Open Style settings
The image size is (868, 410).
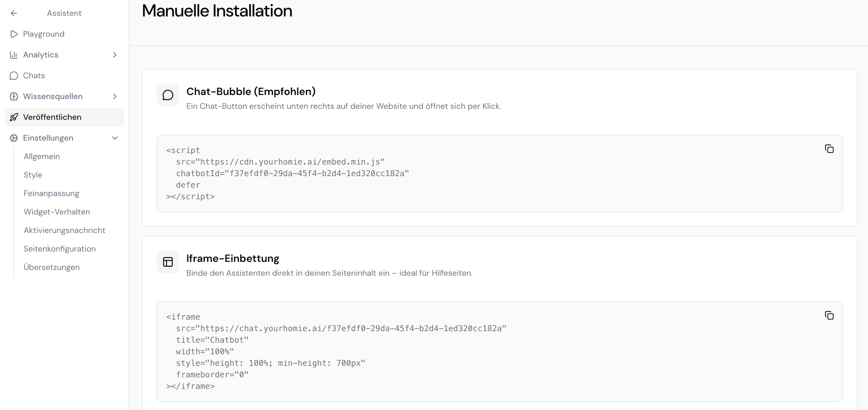(x=33, y=175)
